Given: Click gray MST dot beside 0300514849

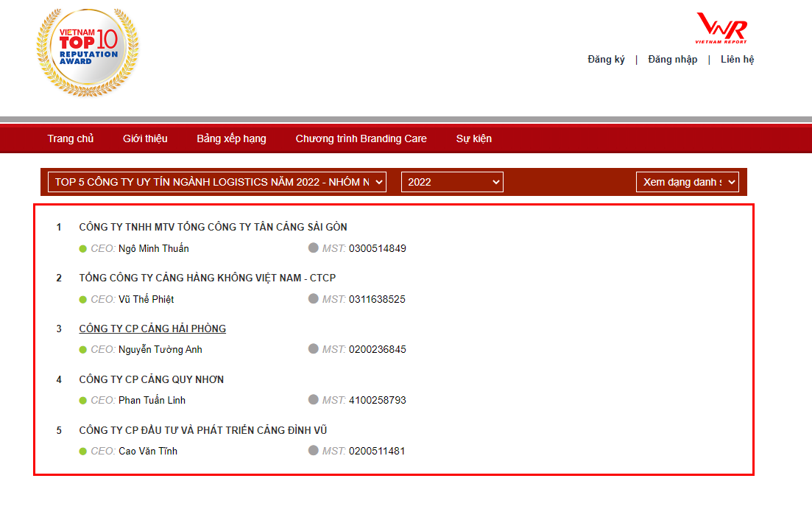Looking at the screenshot, I should (314, 248).
